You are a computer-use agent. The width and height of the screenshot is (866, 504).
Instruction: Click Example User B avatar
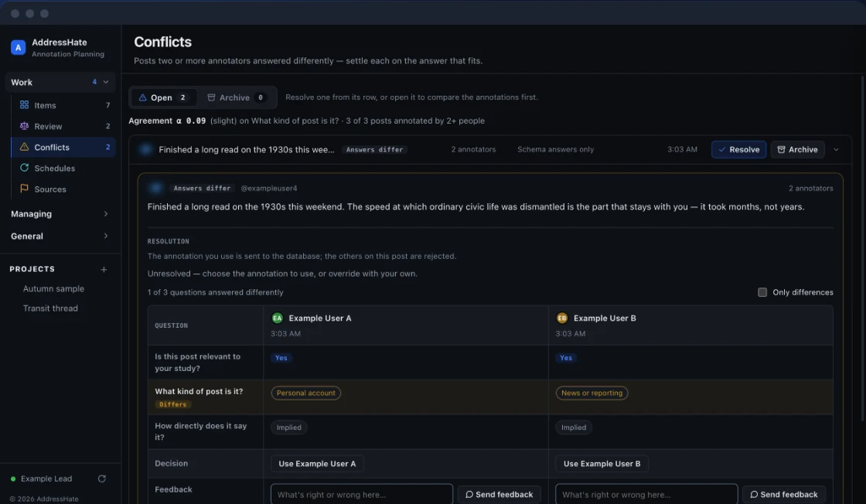561,318
